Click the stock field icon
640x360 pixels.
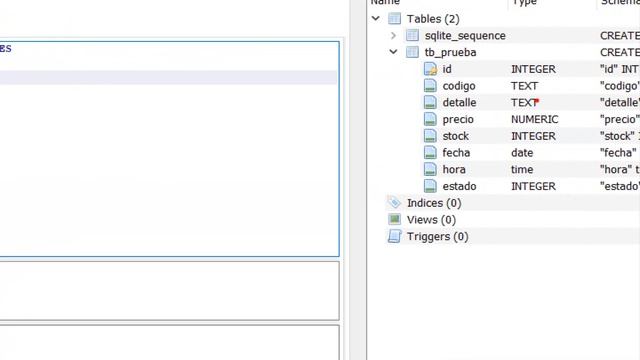pos(430,136)
